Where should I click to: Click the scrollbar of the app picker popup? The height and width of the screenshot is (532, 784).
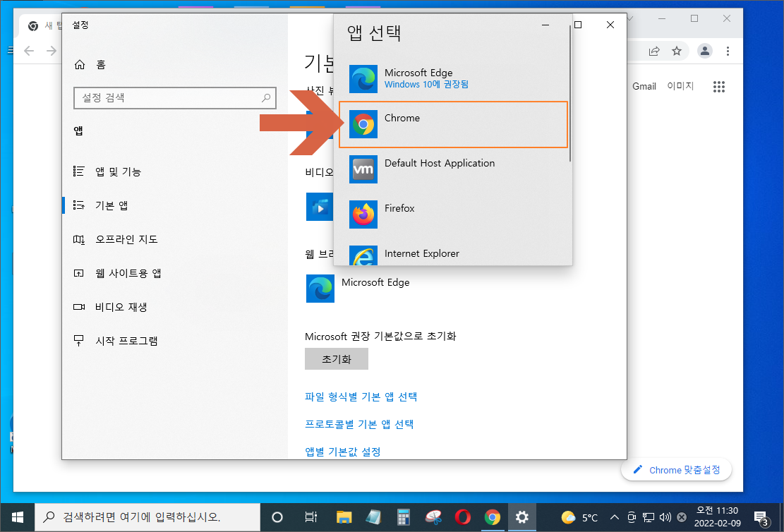click(x=570, y=92)
